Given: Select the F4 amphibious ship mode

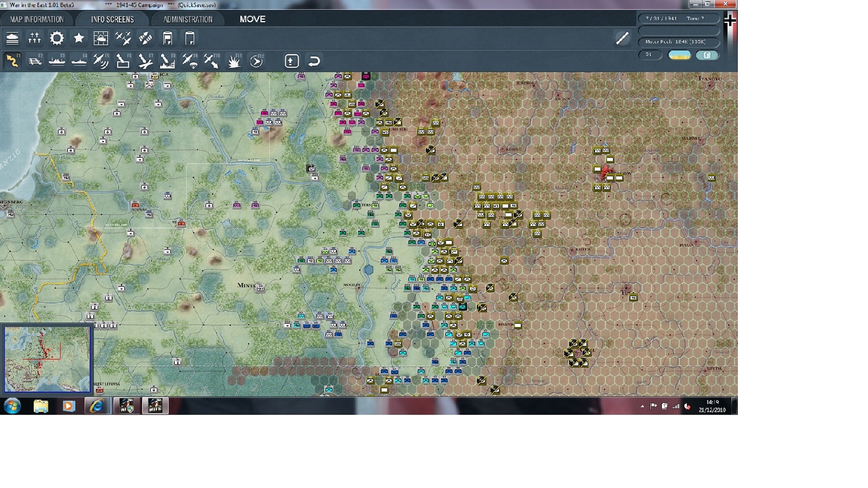Looking at the screenshot, I should [x=79, y=61].
